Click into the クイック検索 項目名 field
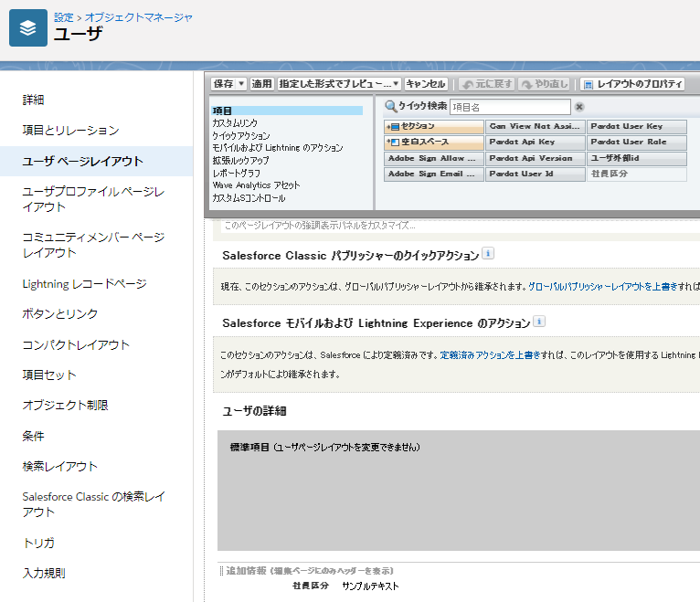 click(509, 107)
